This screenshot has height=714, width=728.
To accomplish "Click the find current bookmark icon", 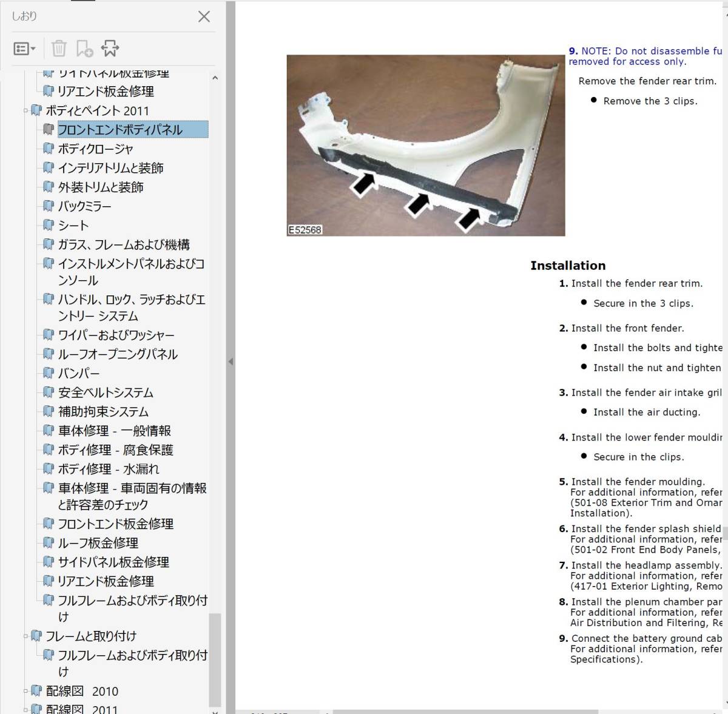I will point(110,48).
